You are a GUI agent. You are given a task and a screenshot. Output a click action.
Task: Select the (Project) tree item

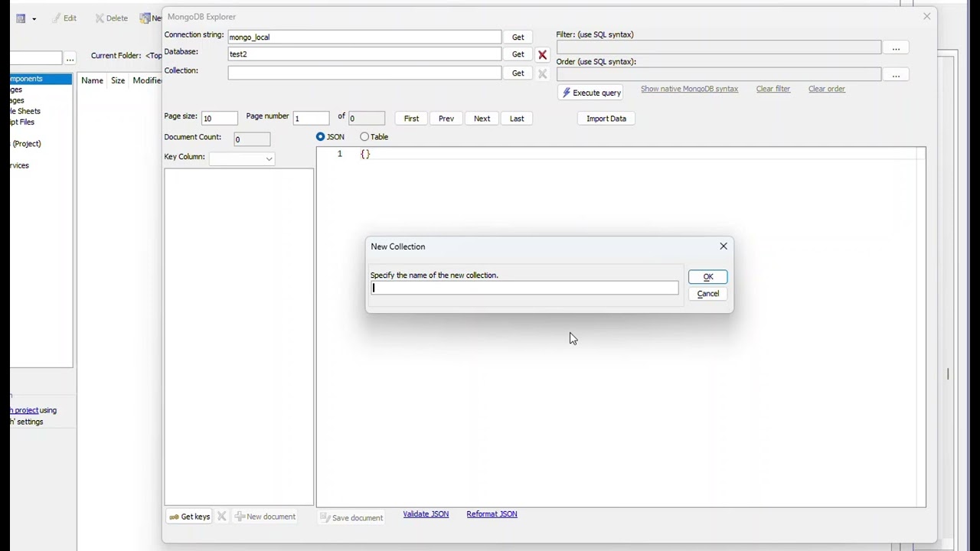click(x=27, y=144)
